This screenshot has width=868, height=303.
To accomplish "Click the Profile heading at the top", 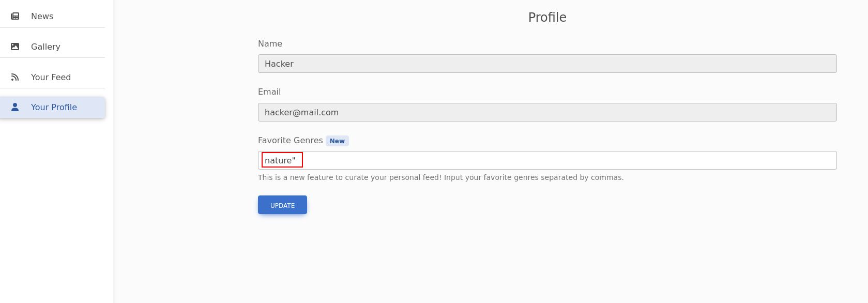I will click(x=547, y=17).
